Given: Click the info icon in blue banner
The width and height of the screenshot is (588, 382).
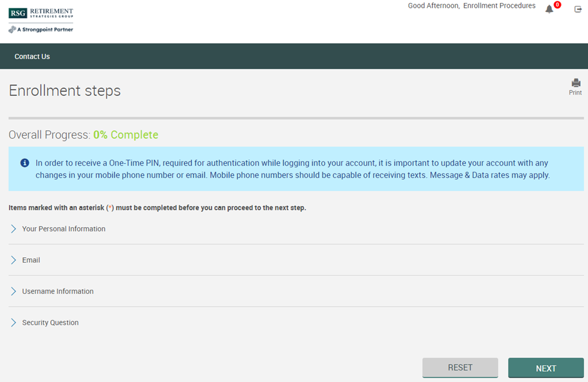Looking at the screenshot, I should click(25, 163).
